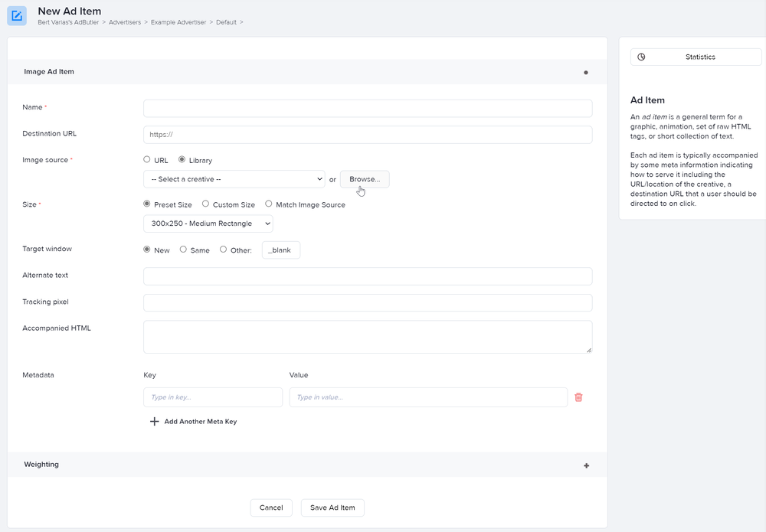This screenshot has height=532, width=766.
Task: Open the Select a creative dropdown
Action: tap(234, 179)
